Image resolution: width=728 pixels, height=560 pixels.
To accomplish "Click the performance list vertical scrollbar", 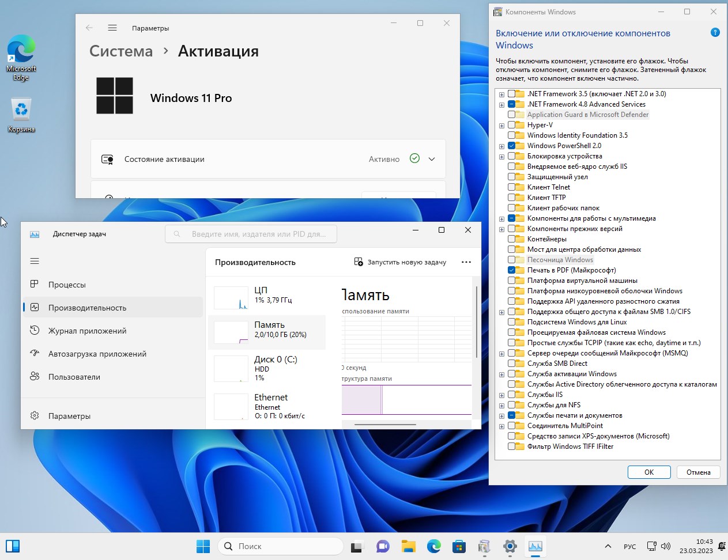I will point(477,323).
